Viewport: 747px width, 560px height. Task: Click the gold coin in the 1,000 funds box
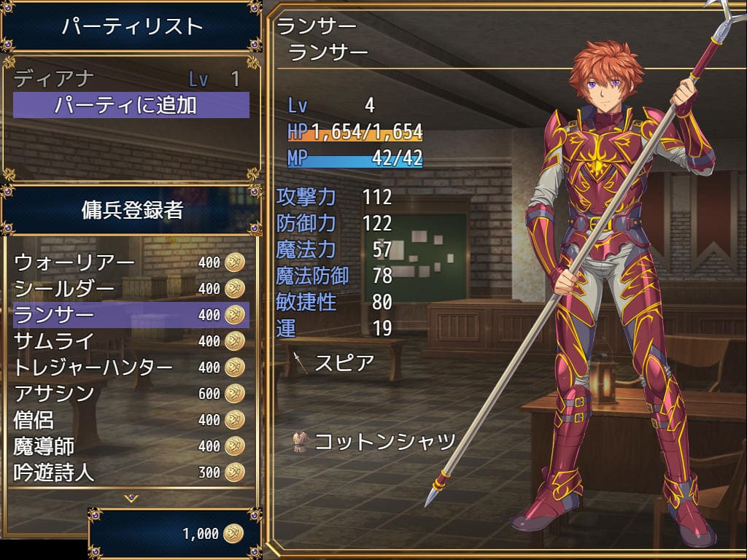coord(233,533)
